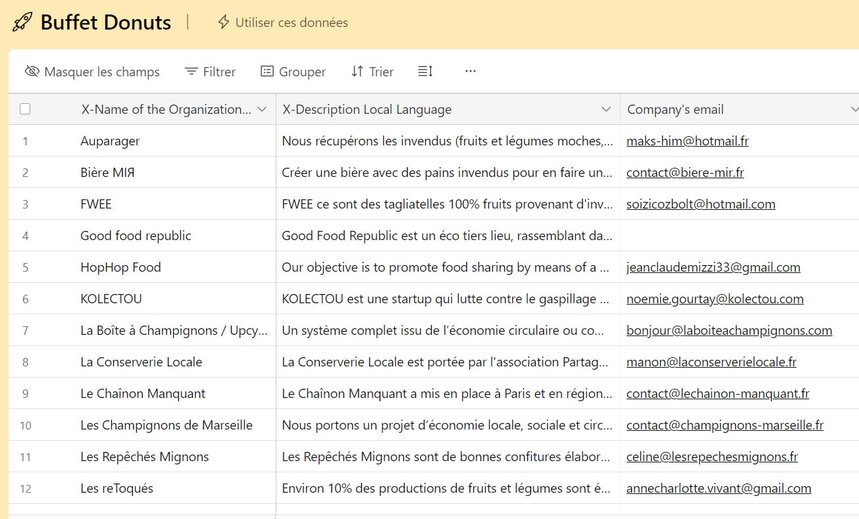Select row number 12
859x519 pixels.
point(25,489)
